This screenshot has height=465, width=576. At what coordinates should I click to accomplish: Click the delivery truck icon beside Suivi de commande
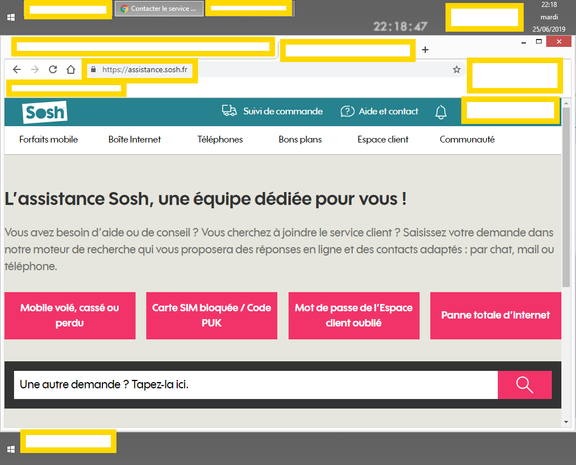tap(229, 111)
